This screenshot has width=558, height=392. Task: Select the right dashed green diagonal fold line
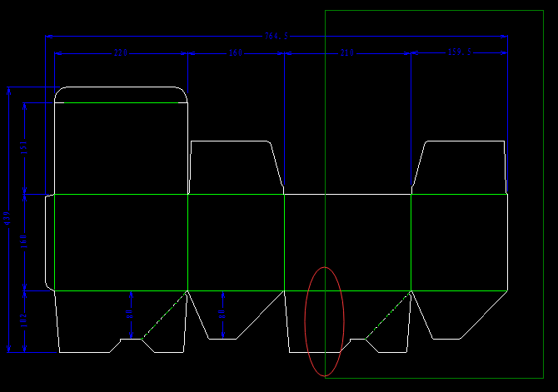point(388,315)
